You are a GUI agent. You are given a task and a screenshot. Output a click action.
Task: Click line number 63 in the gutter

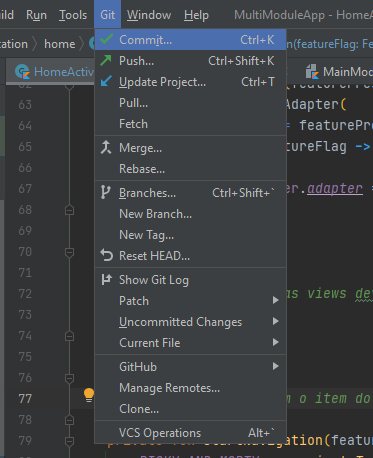25,105
